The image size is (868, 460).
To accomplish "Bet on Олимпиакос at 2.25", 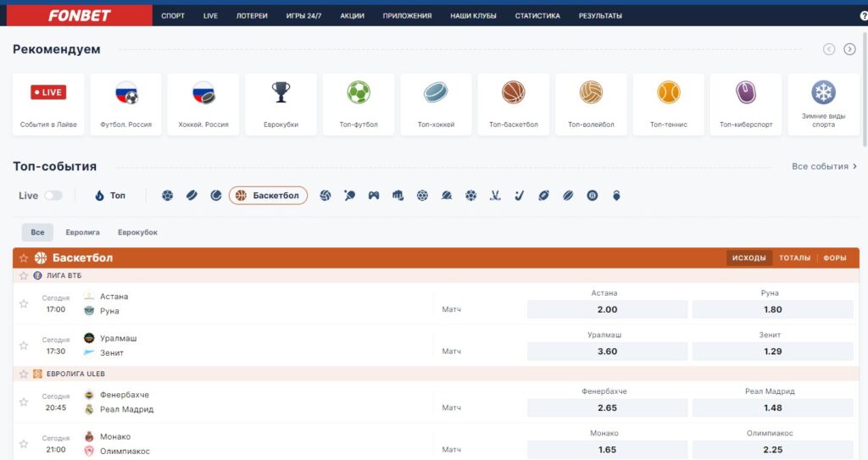I will [773, 450].
